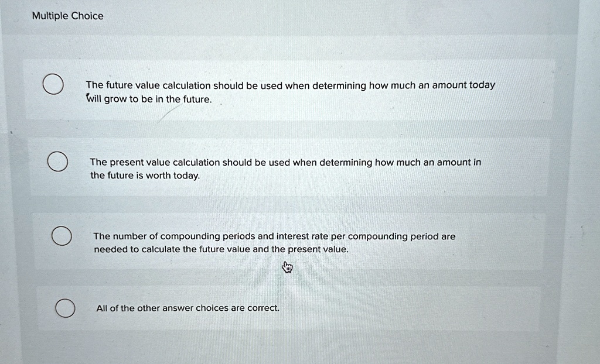Select the fourth answer option row
The image size is (600, 364).
pos(287,308)
